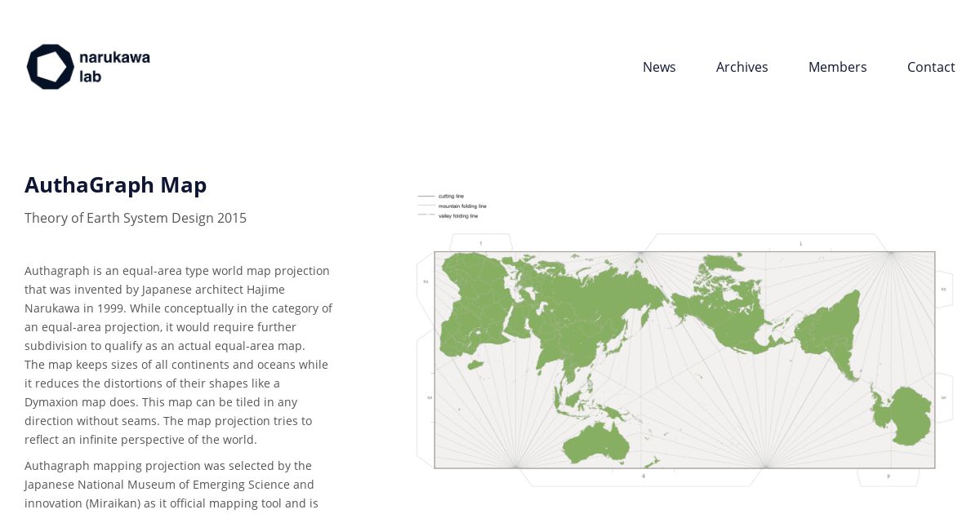The image size is (980, 514).
Task: Click the mountain folding line legend label
Action: point(462,206)
